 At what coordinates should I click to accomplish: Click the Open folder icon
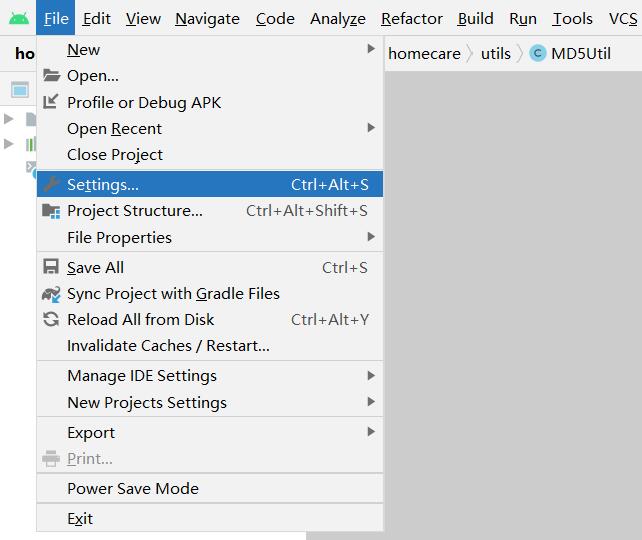coord(51,76)
